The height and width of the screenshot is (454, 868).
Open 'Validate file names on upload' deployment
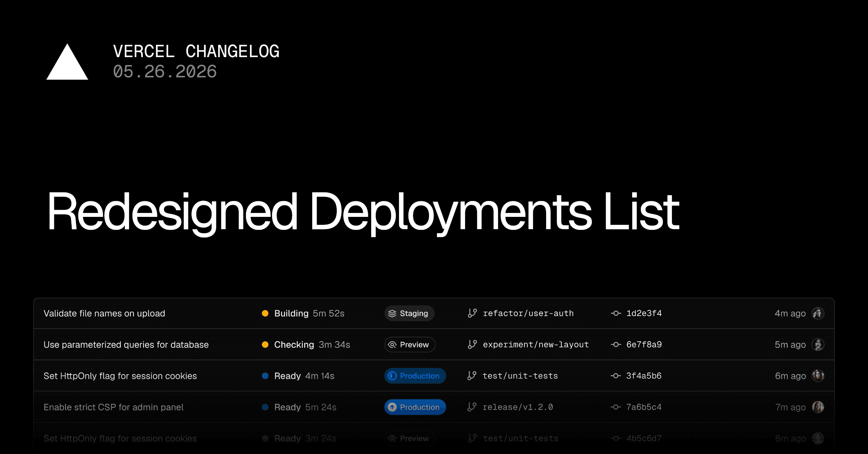pos(104,313)
